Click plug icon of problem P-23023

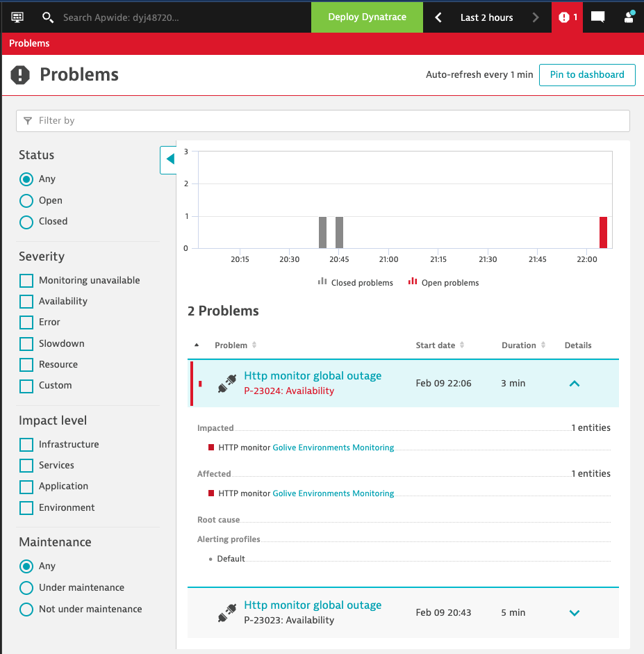coord(227,612)
